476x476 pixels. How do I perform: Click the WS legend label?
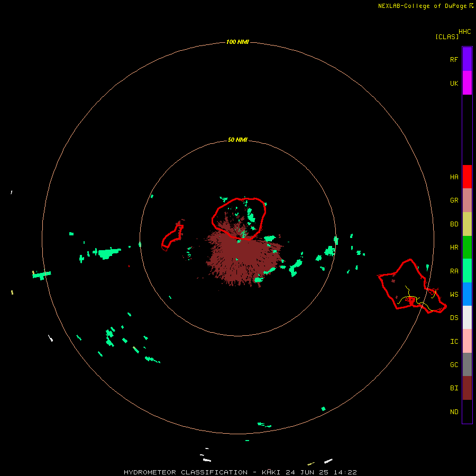click(x=454, y=295)
